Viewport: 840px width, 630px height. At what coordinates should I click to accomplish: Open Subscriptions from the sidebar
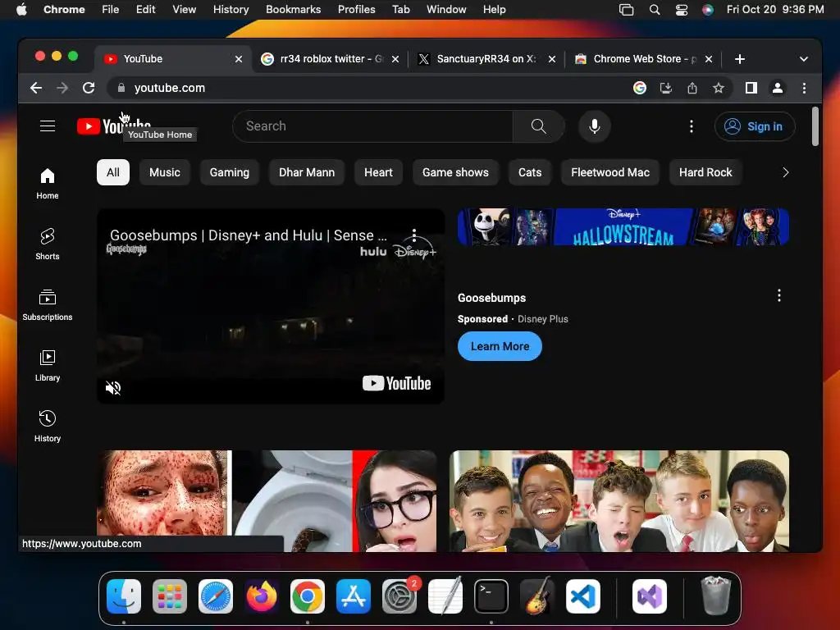[x=47, y=305]
